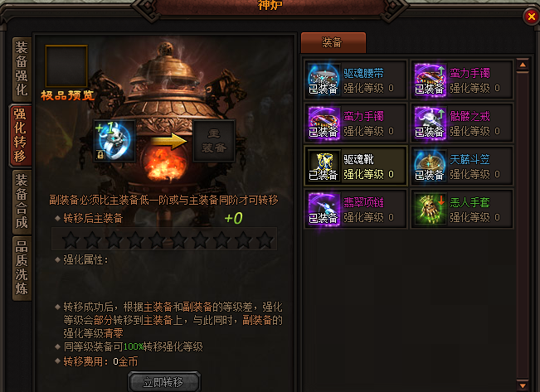Image resolution: width=540 pixels, height=392 pixels.
Task: Open the 品质洗炼 side tab
Action: point(22,269)
